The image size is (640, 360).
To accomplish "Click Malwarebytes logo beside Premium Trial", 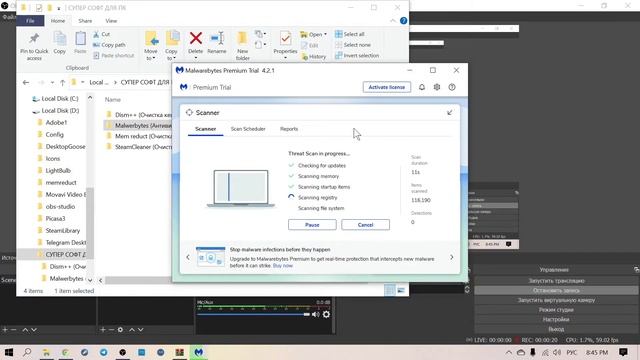I will click(x=184, y=87).
